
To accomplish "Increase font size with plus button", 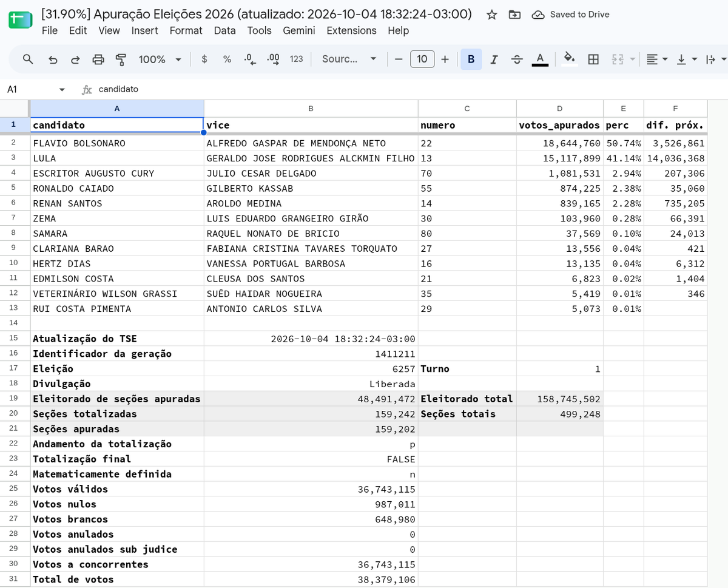I will [x=445, y=59].
